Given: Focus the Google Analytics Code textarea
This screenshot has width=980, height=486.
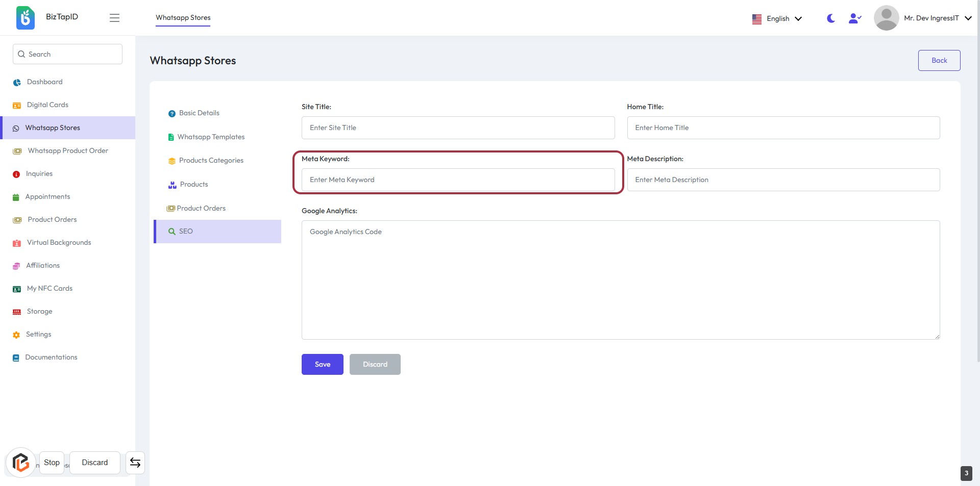Looking at the screenshot, I should pyautogui.click(x=620, y=279).
